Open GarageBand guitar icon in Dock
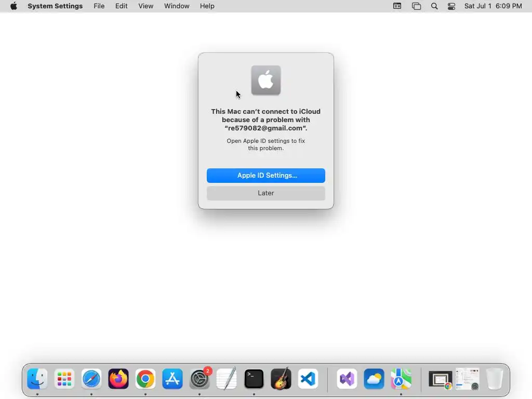Viewport: 532px width, 399px height. pyautogui.click(x=281, y=379)
